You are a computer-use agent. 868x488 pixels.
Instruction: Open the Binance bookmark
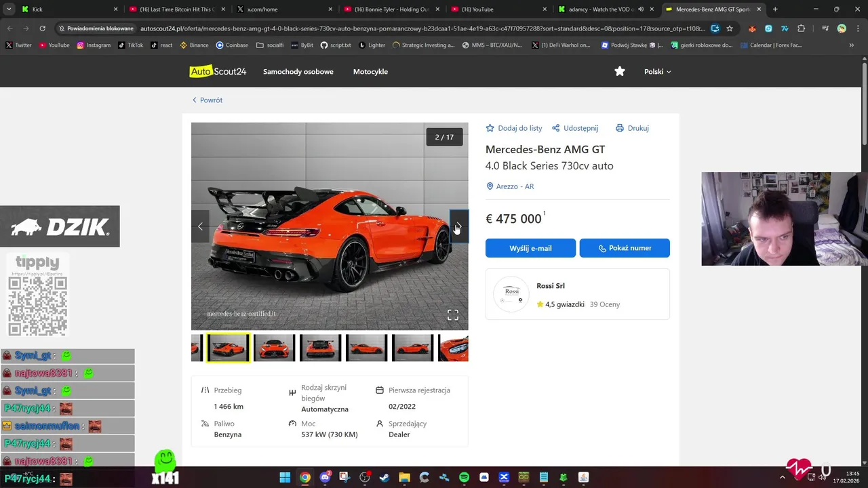[x=194, y=45]
